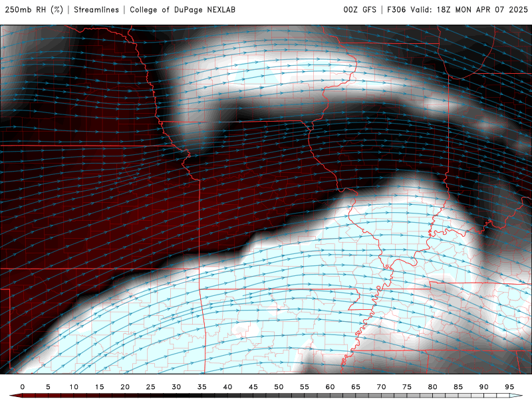This screenshot has width=532, height=399.
Task: Click the '0' color scale label
Action: point(23,387)
